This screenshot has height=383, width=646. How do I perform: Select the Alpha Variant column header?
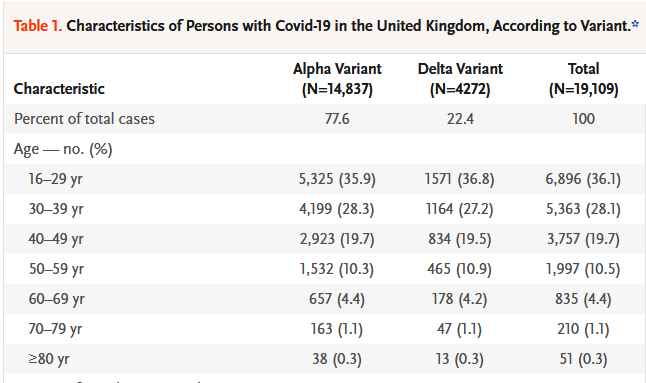point(337,79)
